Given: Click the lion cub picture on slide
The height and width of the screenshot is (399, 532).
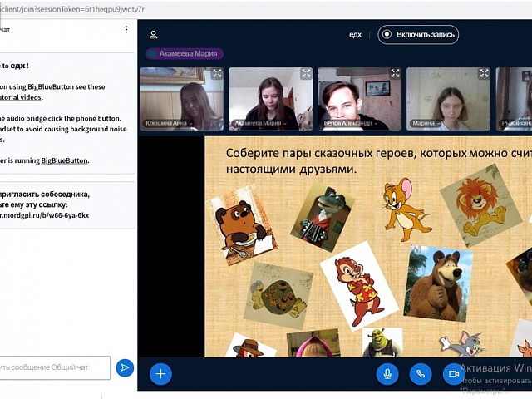Looking at the screenshot, I should [481, 205].
